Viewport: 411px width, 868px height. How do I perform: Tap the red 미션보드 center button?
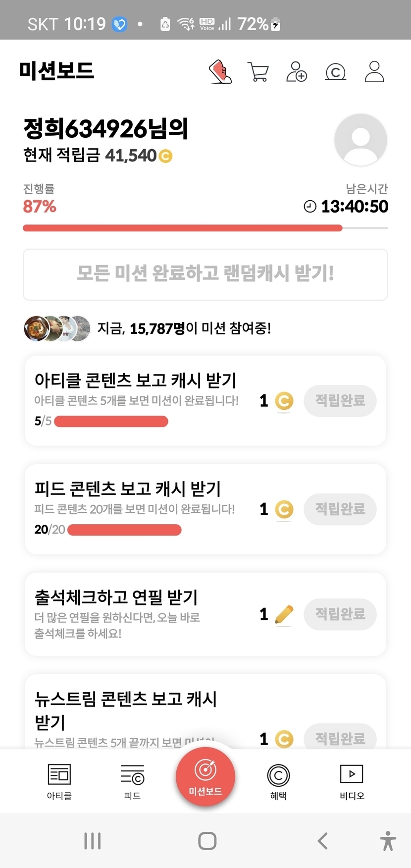click(205, 776)
